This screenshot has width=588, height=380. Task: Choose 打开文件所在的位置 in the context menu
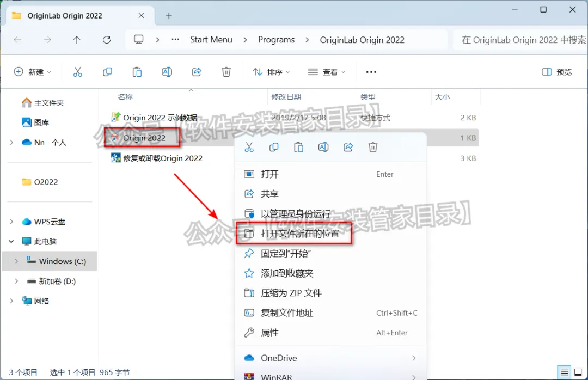pyautogui.click(x=330, y=234)
